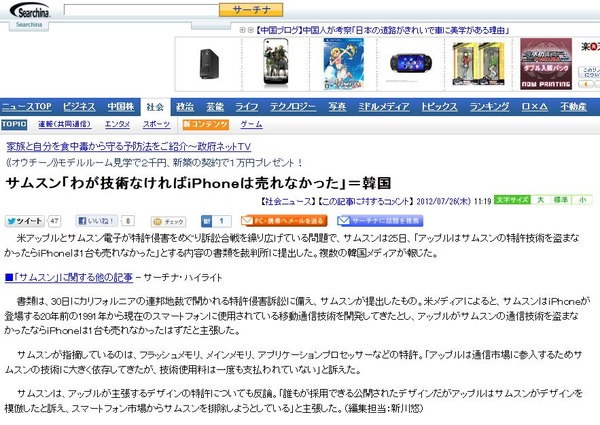Click the NOW PRINTING product thumbnail

point(546,64)
